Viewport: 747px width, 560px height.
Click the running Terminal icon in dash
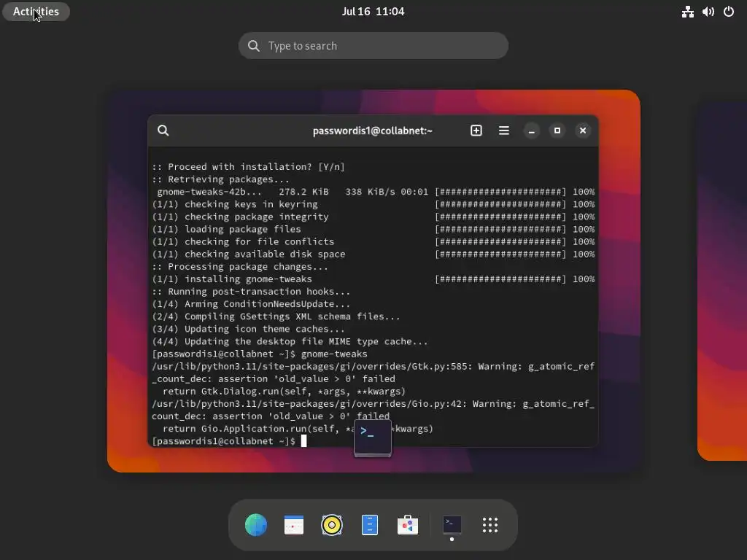click(x=452, y=525)
